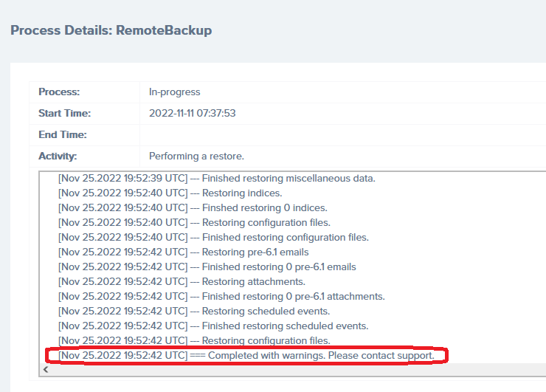This screenshot has height=392, width=546.
Task: Click the Process row label
Action: 59,92
